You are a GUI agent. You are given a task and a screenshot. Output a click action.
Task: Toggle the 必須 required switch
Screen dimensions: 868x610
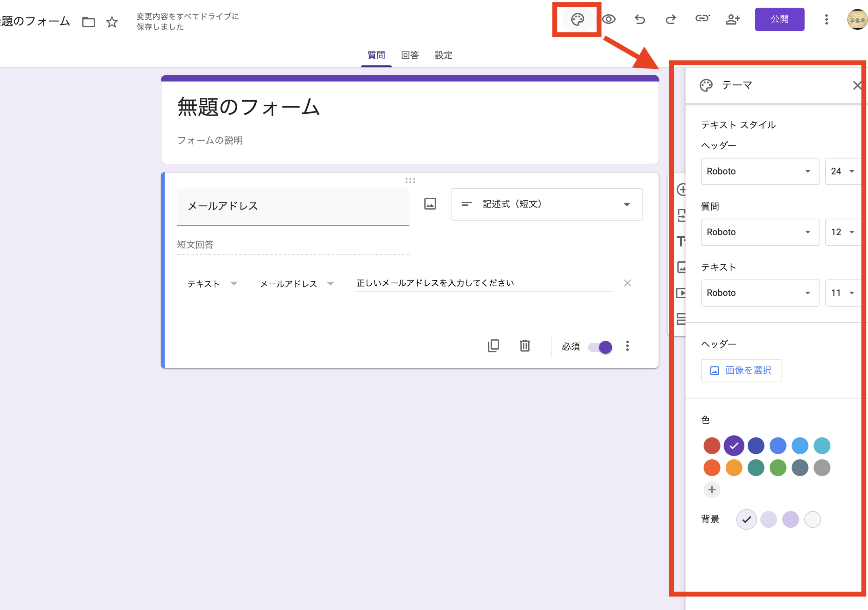pos(600,347)
